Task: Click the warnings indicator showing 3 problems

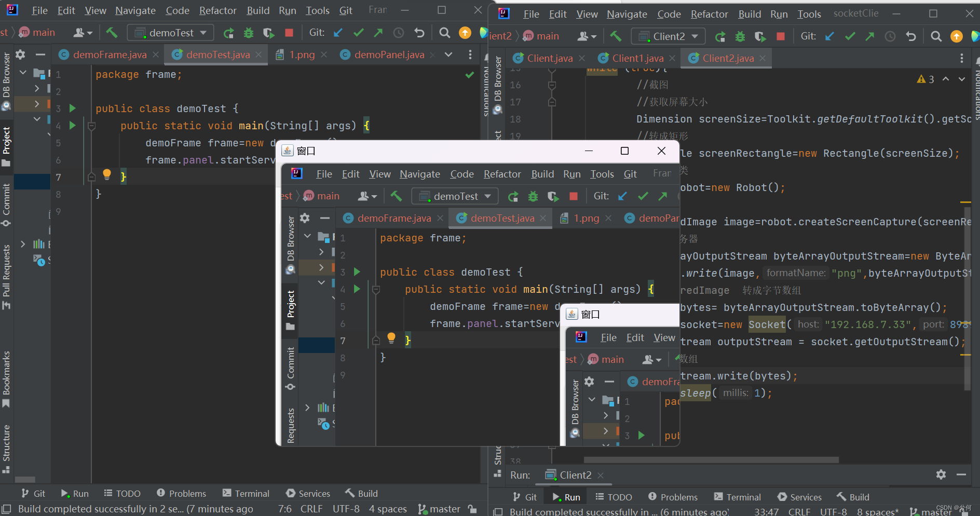Action: (925, 79)
